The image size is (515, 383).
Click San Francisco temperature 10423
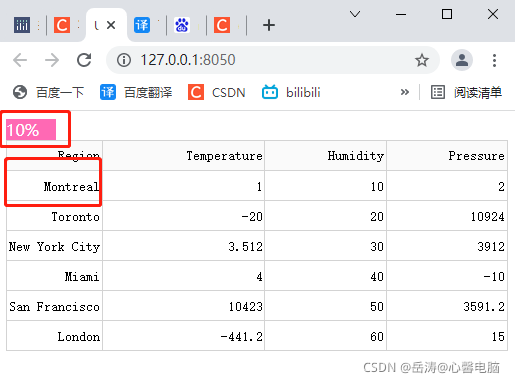[184, 306]
